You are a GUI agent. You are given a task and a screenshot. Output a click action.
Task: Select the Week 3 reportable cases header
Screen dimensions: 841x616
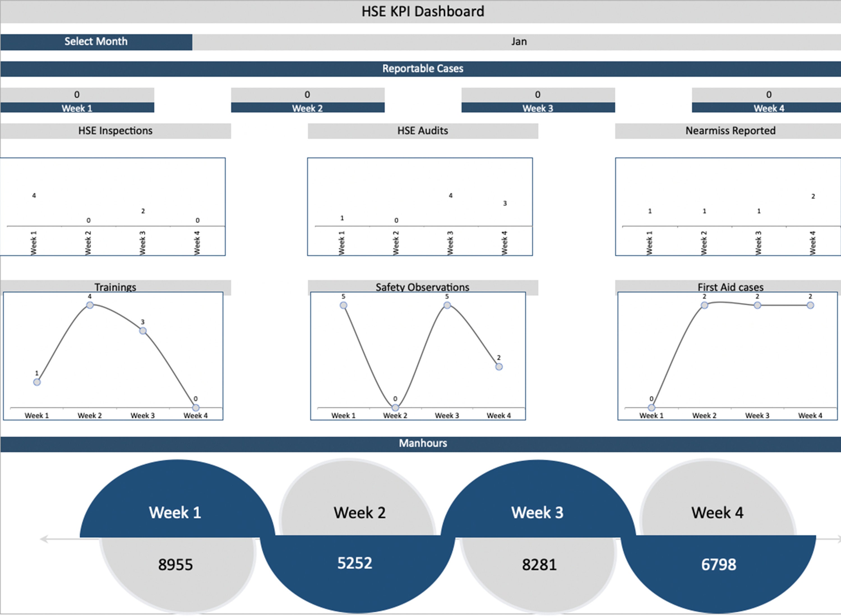point(538,108)
